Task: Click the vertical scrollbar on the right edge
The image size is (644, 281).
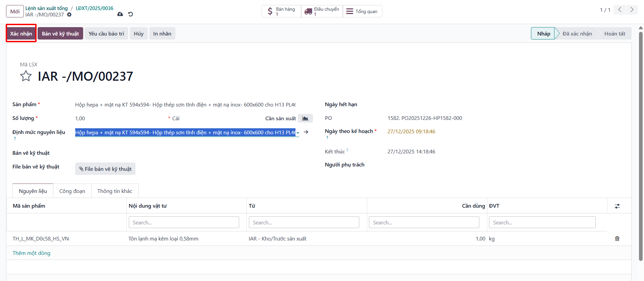Action: point(641,146)
